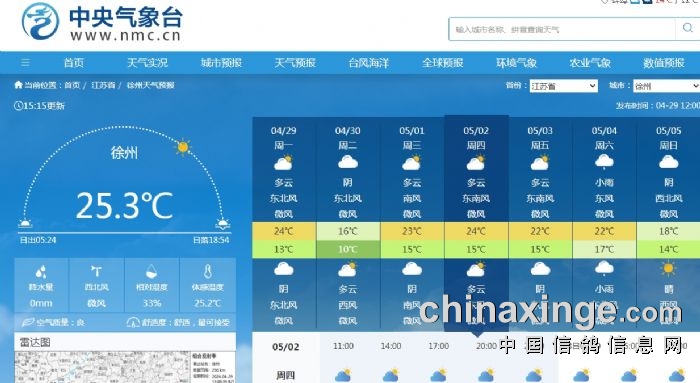Click the 中央气象台 logo
This screenshot has height=383, width=700.
pos(102,21)
